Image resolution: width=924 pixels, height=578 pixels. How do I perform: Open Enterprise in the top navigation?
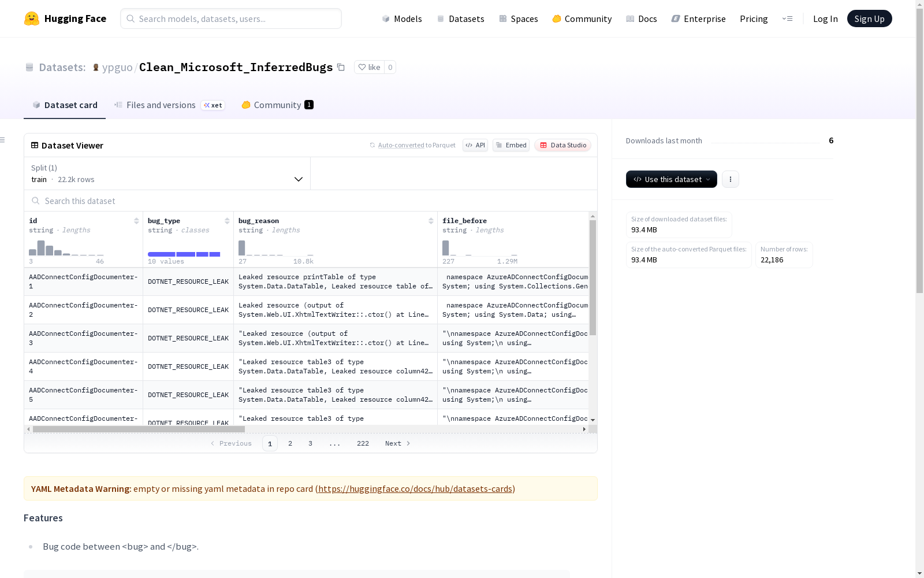(699, 18)
